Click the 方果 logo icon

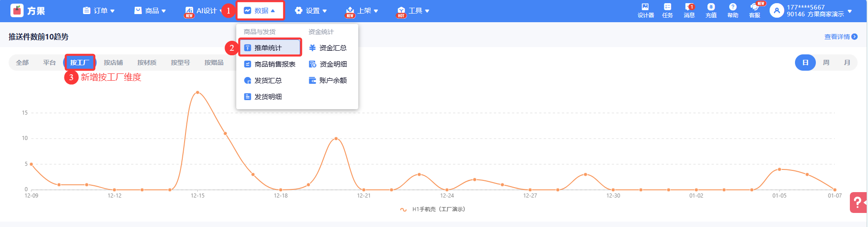tap(17, 10)
